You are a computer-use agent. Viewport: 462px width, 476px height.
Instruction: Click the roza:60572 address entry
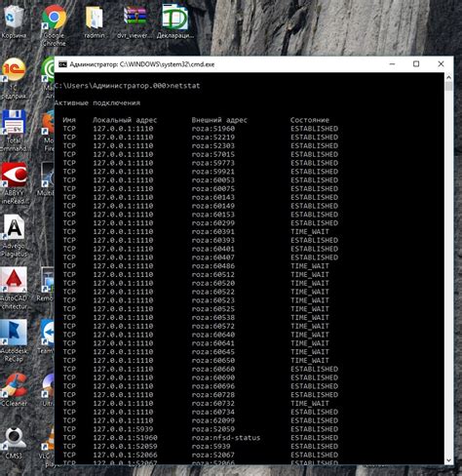click(x=213, y=326)
